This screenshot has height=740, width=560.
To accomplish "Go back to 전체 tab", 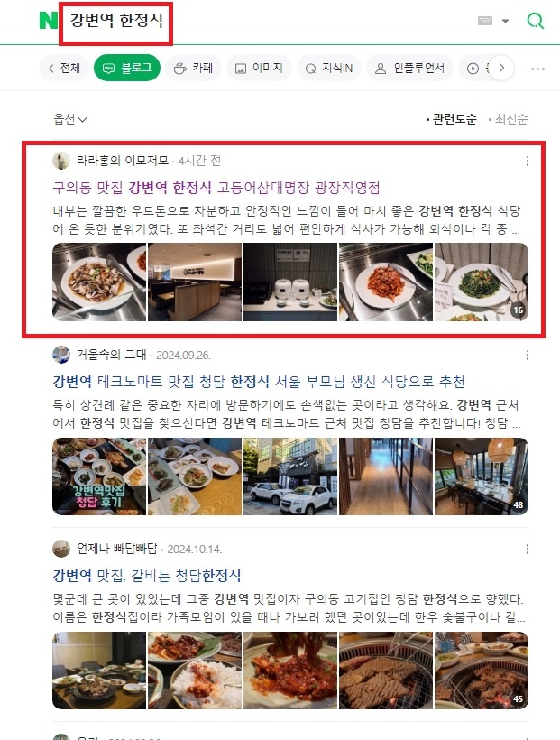I will point(64,68).
